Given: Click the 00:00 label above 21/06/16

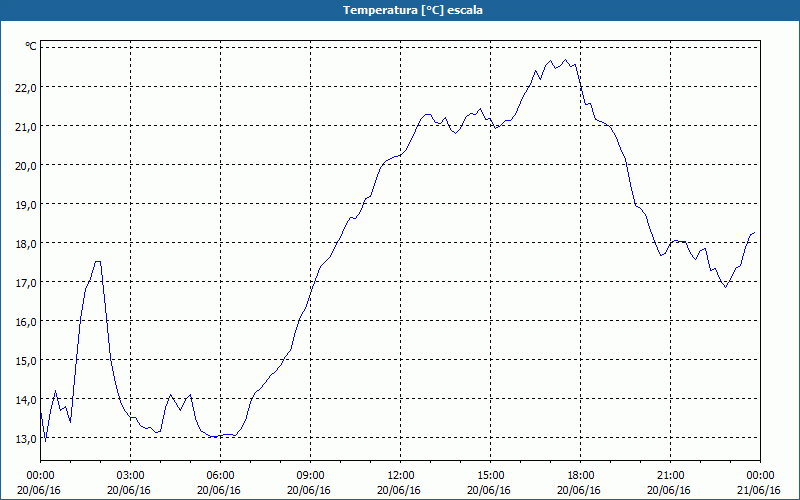Looking at the screenshot, I should (x=760, y=476).
